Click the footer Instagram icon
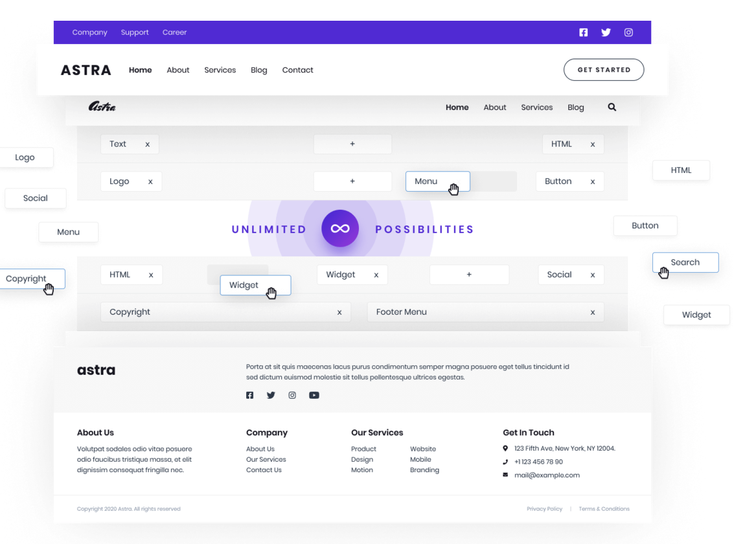 (x=292, y=395)
